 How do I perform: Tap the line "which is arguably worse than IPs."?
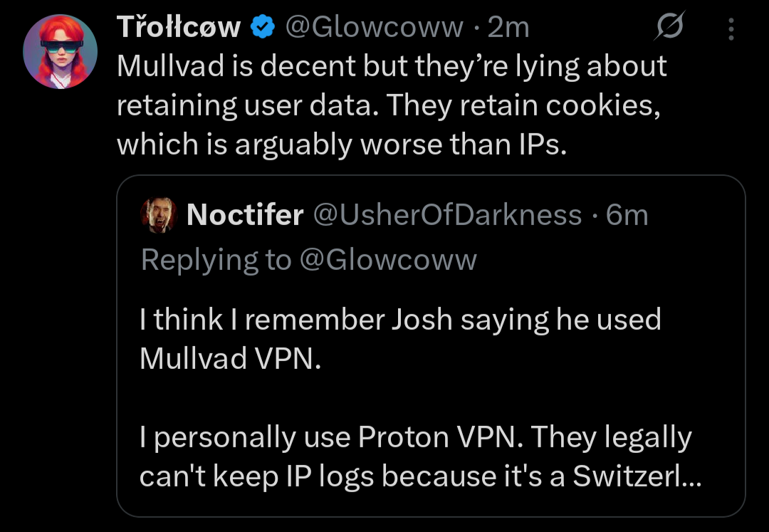(341, 145)
